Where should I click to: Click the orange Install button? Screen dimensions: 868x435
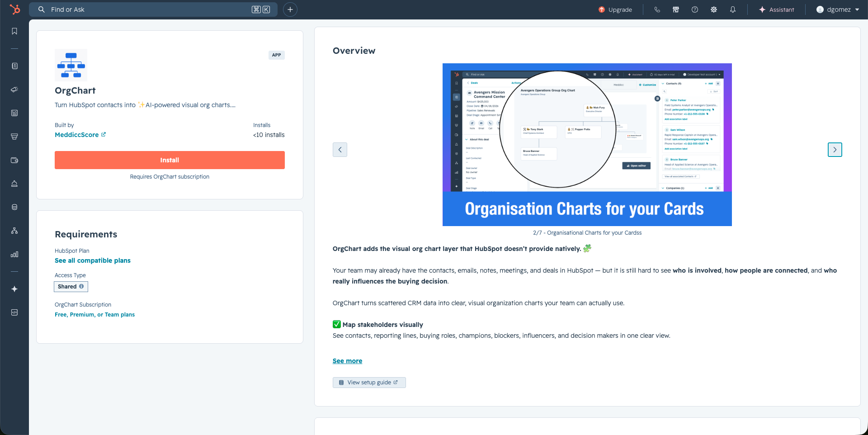(x=170, y=160)
